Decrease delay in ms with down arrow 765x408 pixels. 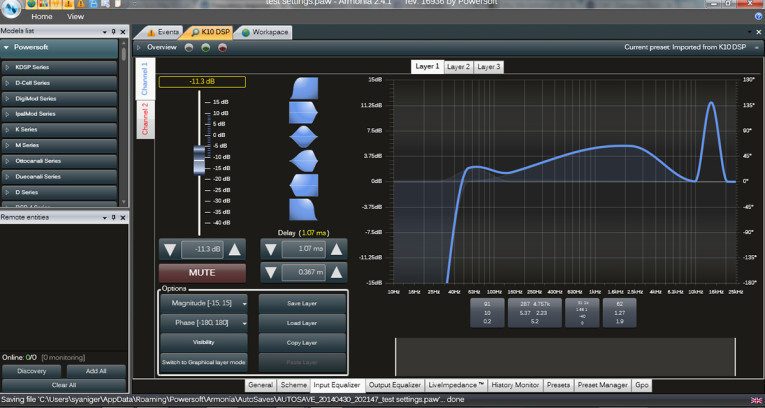pyautogui.click(x=271, y=250)
